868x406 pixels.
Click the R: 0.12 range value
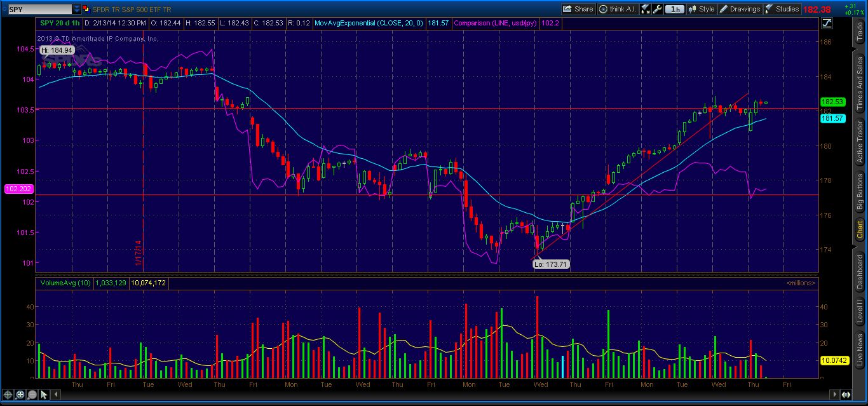click(x=299, y=23)
